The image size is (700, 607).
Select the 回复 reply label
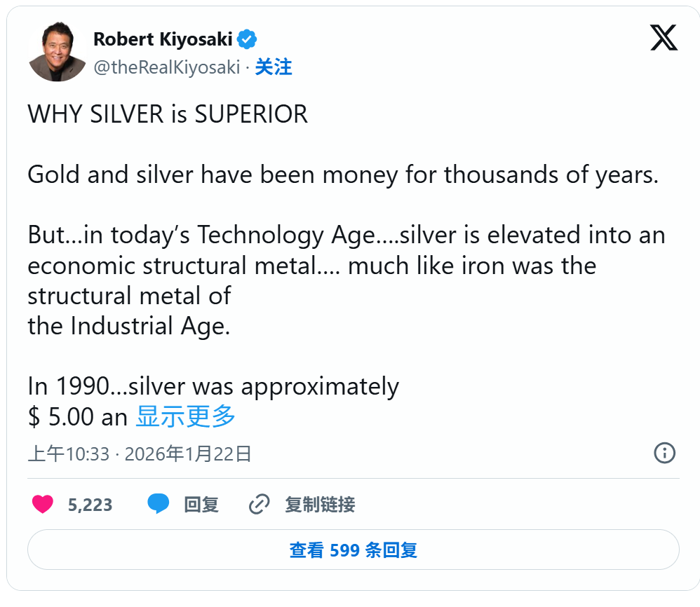201,505
